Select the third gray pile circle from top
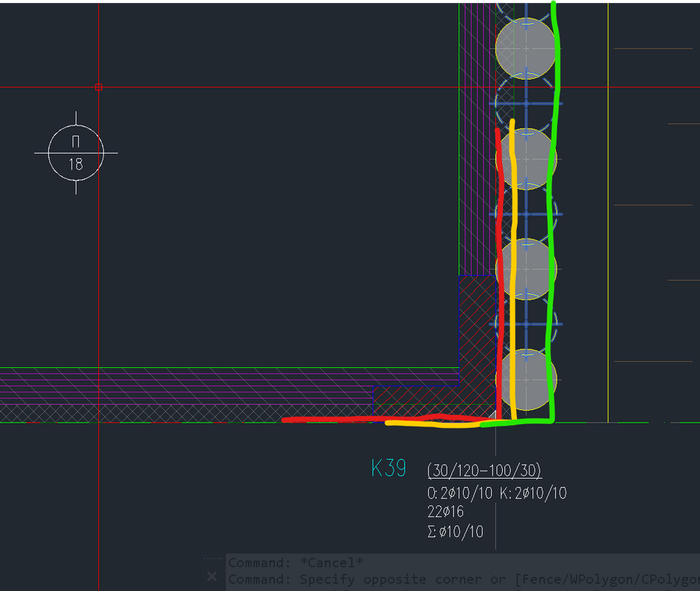Screen dimensions: 700x591 (526, 269)
